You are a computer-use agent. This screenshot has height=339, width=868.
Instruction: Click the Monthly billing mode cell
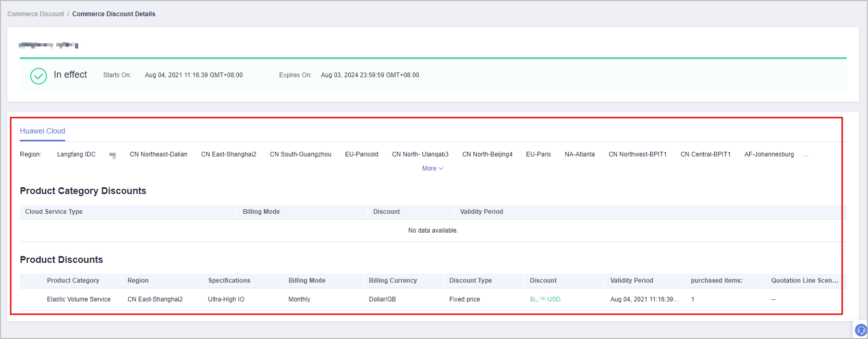coord(299,299)
